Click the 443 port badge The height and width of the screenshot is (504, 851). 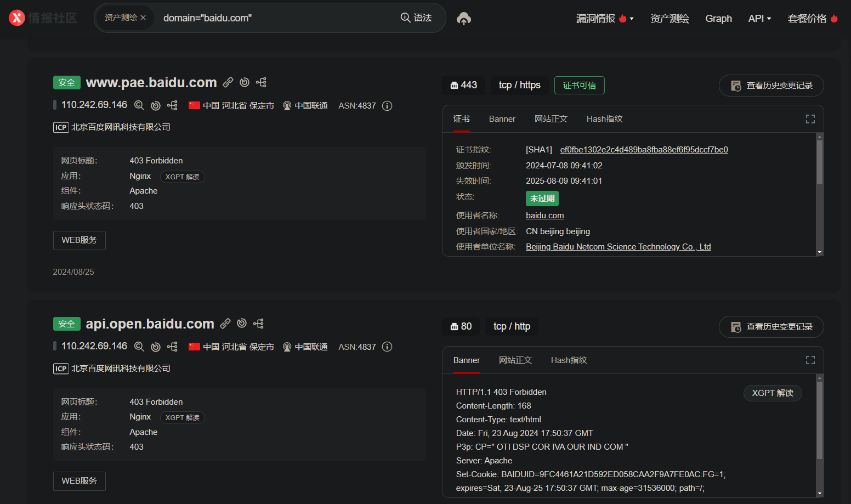[x=464, y=85]
